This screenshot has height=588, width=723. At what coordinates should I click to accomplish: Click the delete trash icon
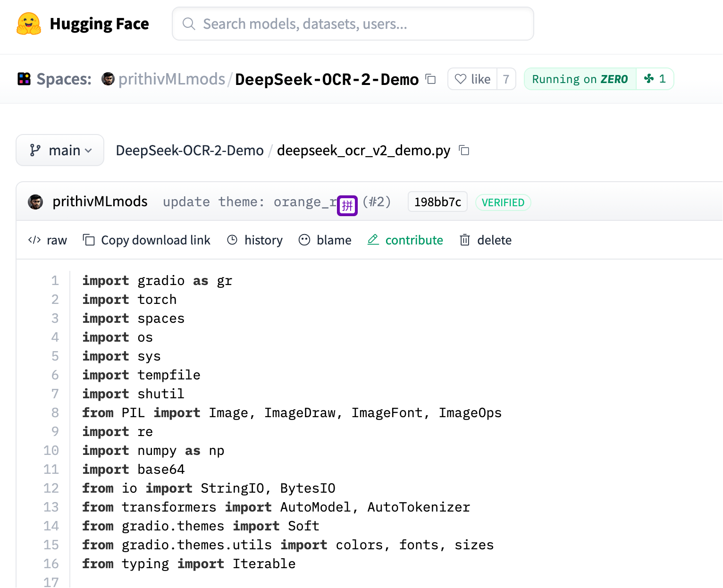pyautogui.click(x=465, y=240)
